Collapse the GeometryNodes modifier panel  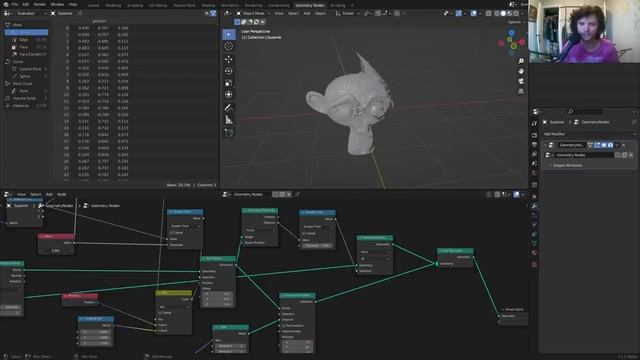click(545, 145)
